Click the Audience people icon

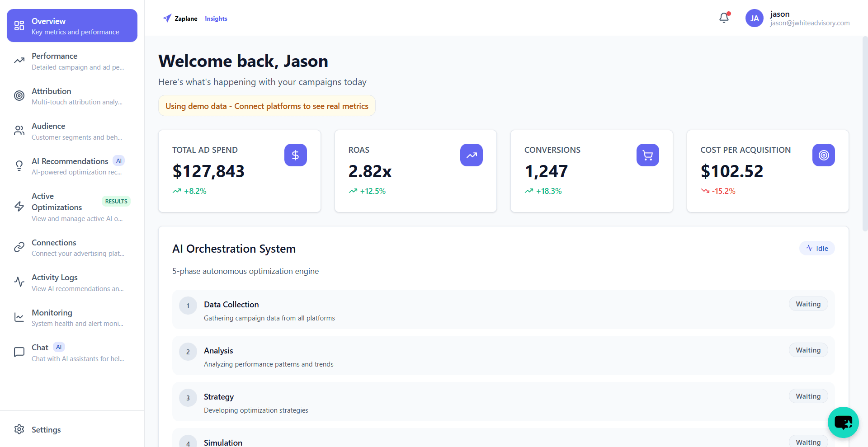[x=19, y=130]
